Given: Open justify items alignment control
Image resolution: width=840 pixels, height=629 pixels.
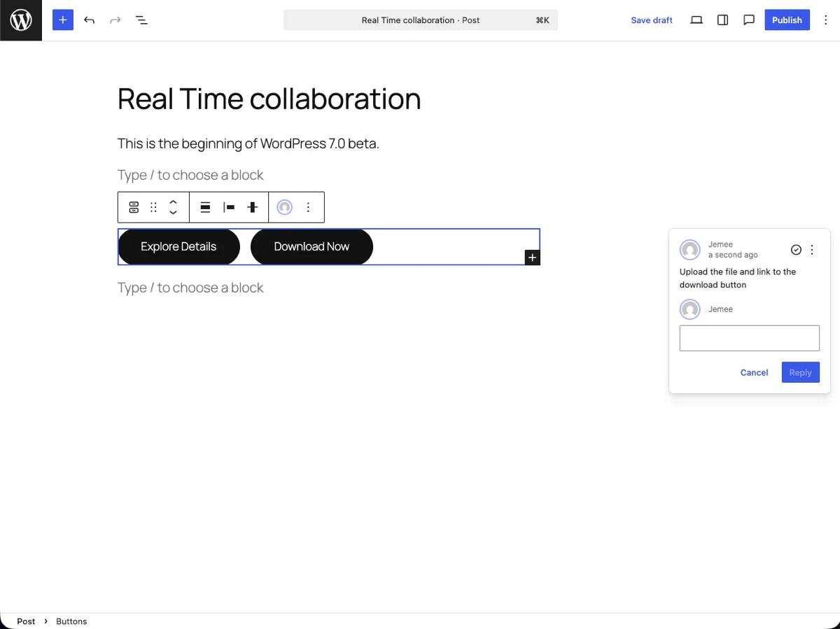Looking at the screenshot, I should coord(205,207).
